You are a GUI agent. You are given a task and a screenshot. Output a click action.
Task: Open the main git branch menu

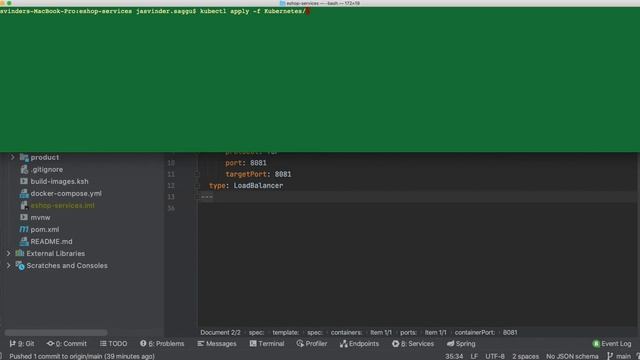tap(619, 356)
